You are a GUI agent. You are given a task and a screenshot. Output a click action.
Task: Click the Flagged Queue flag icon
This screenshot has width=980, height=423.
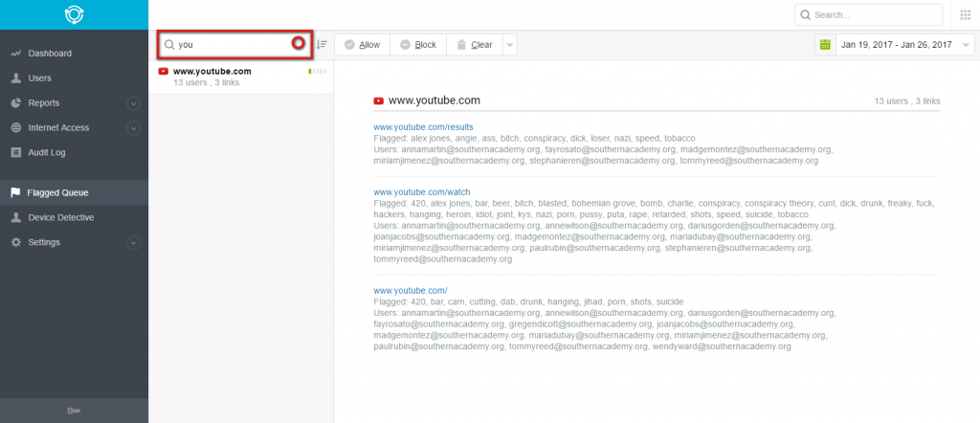[x=15, y=192]
